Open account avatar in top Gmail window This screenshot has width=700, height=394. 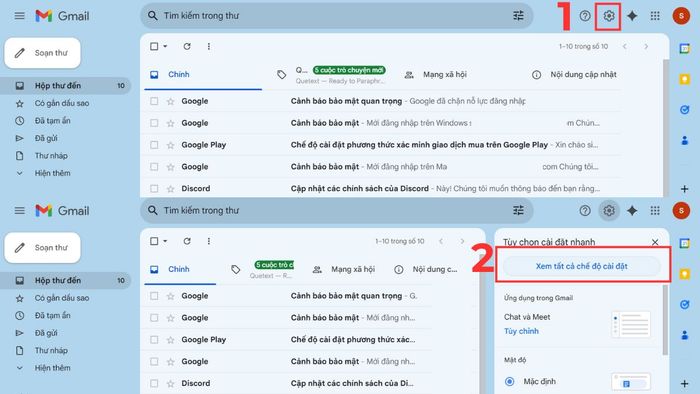point(681,16)
